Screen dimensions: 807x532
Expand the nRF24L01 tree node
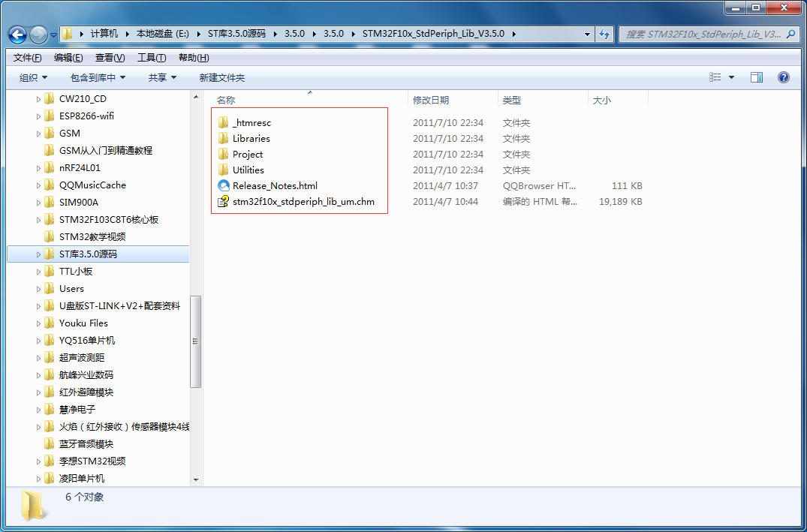click(x=38, y=168)
